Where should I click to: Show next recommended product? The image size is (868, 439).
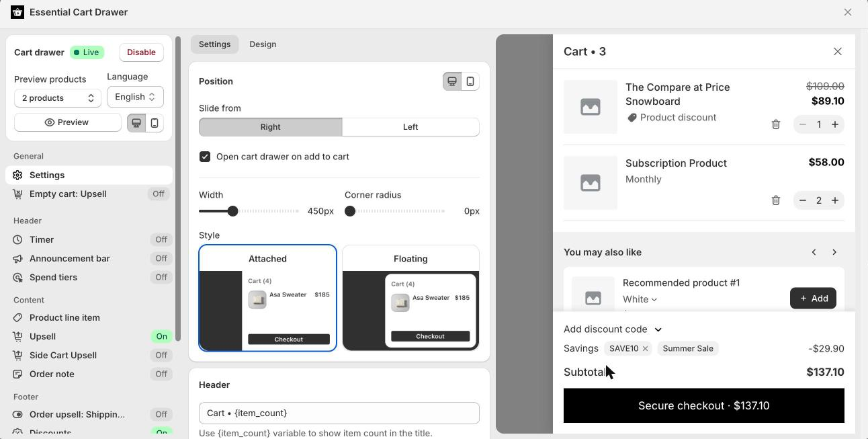[x=834, y=252]
